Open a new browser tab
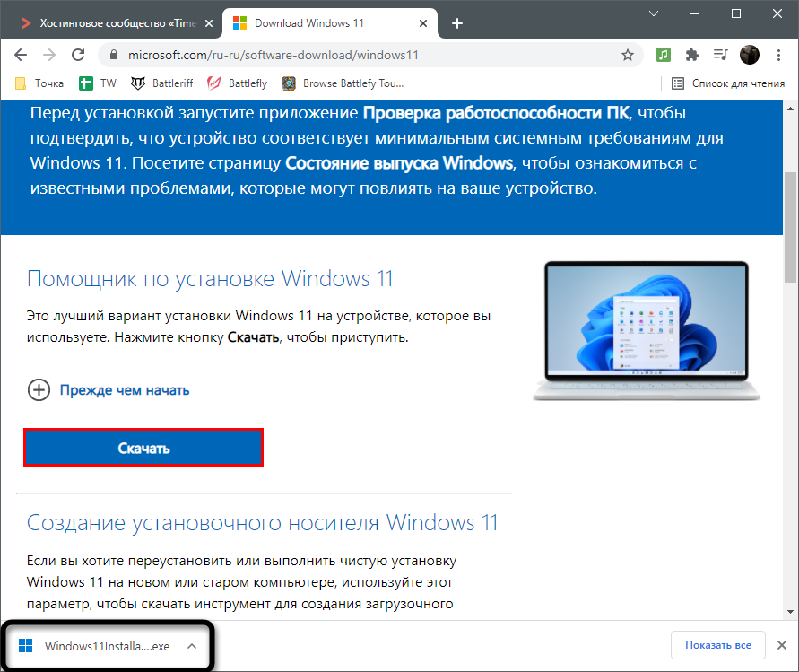The image size is (799, 672). pyautogui.click(x=457, y=23)
